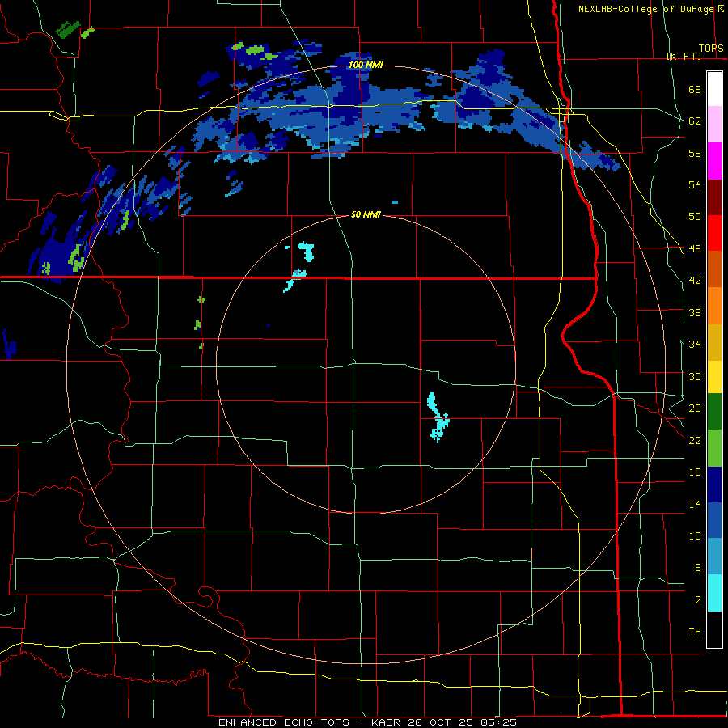Image resolution: width=728 pixels, height=728 pixels.
Task: Click the bright yellow legend swatch
Action: tap(714, 377)
